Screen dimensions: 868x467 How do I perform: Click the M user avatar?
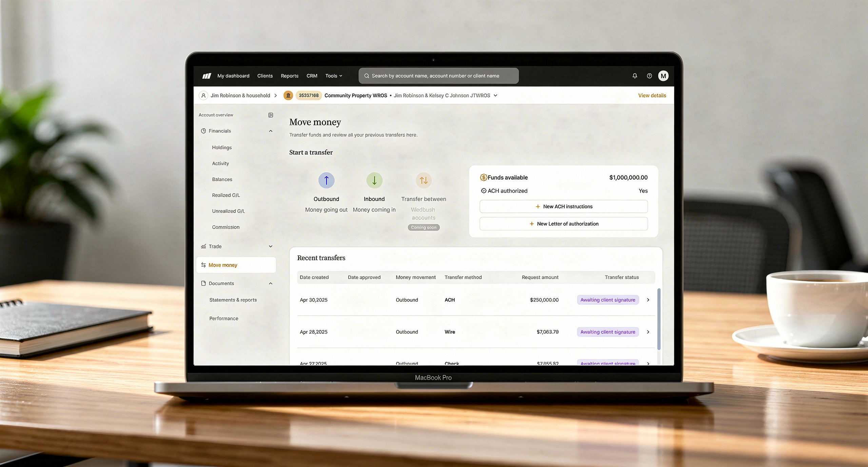pos(663,76)
